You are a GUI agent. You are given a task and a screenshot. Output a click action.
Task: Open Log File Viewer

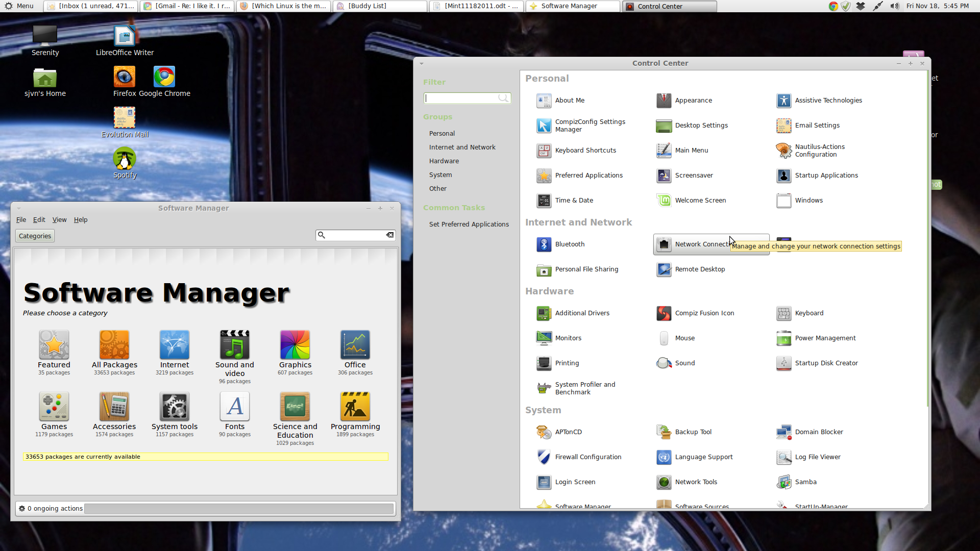[808, 457]
